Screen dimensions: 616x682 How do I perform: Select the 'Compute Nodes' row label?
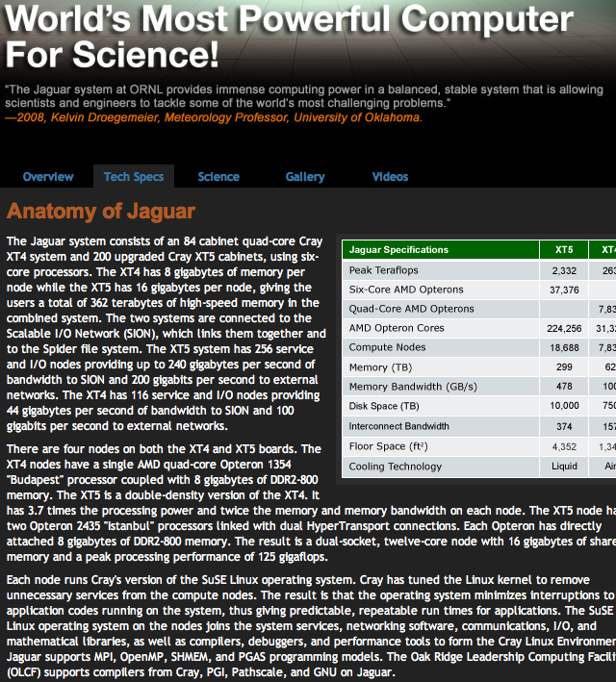388,347
